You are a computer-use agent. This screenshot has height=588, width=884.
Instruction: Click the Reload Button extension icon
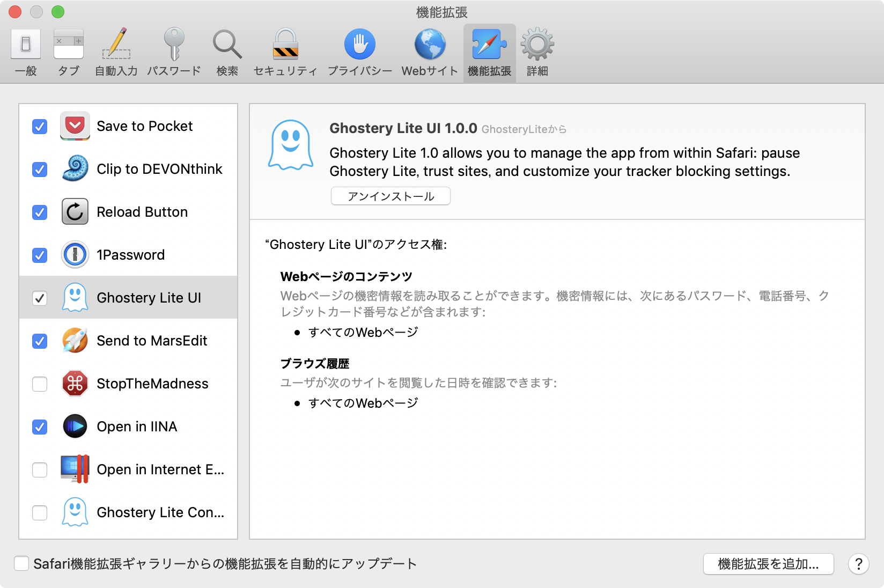coord(75,212)
